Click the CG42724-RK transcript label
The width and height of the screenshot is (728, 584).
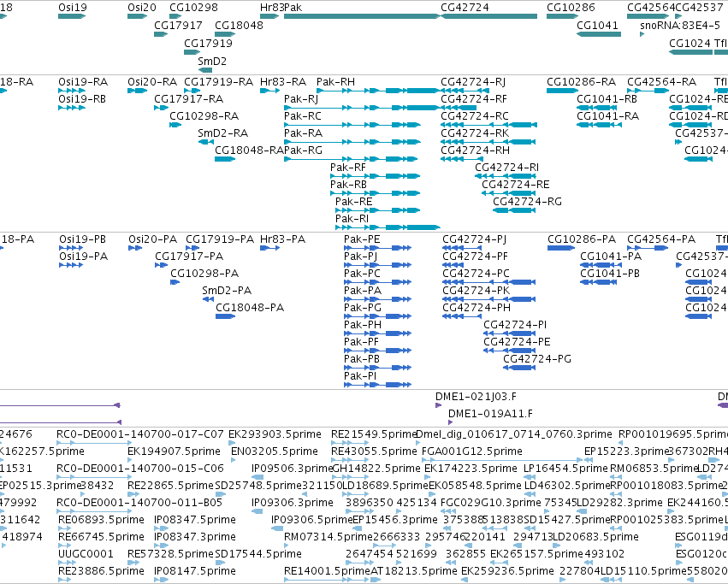[475, 133]
